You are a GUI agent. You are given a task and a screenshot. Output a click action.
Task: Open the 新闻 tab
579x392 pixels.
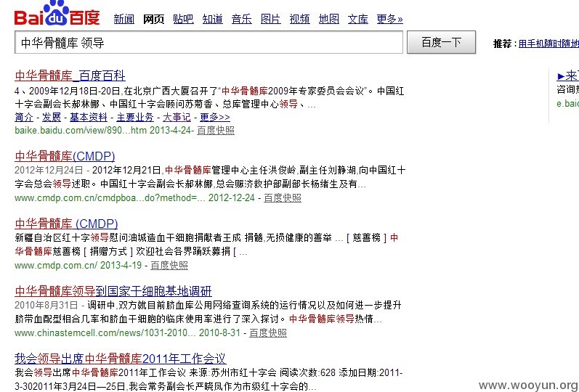[124, 19]
